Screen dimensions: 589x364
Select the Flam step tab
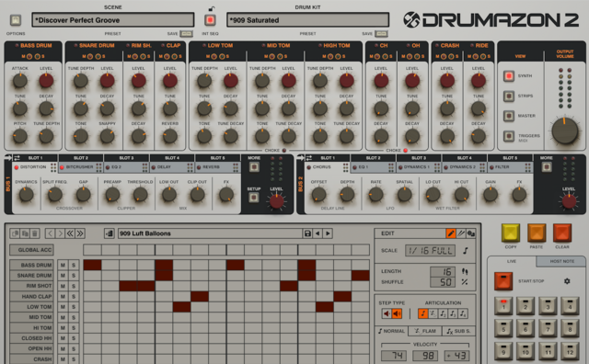pyautogui.click(x=425, y=331)
